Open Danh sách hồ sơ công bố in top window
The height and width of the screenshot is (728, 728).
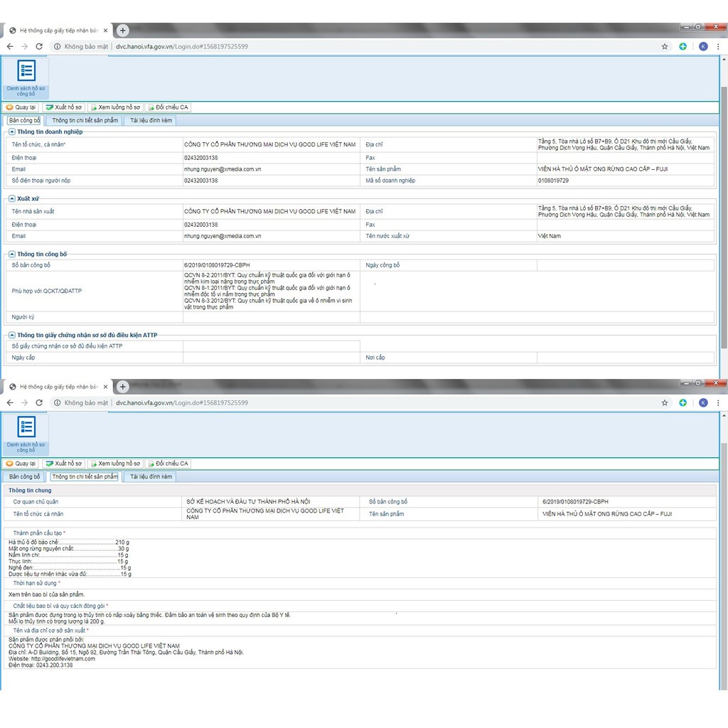(x=26, y=77)
